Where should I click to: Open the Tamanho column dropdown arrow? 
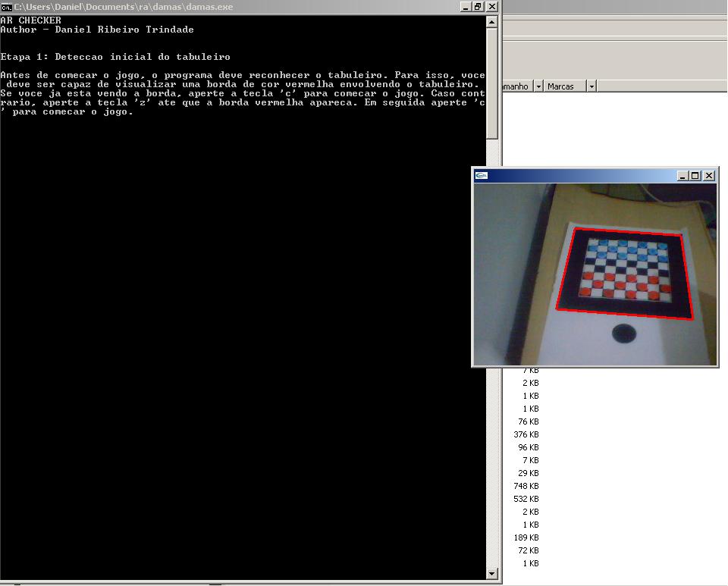tap(539, 86)
